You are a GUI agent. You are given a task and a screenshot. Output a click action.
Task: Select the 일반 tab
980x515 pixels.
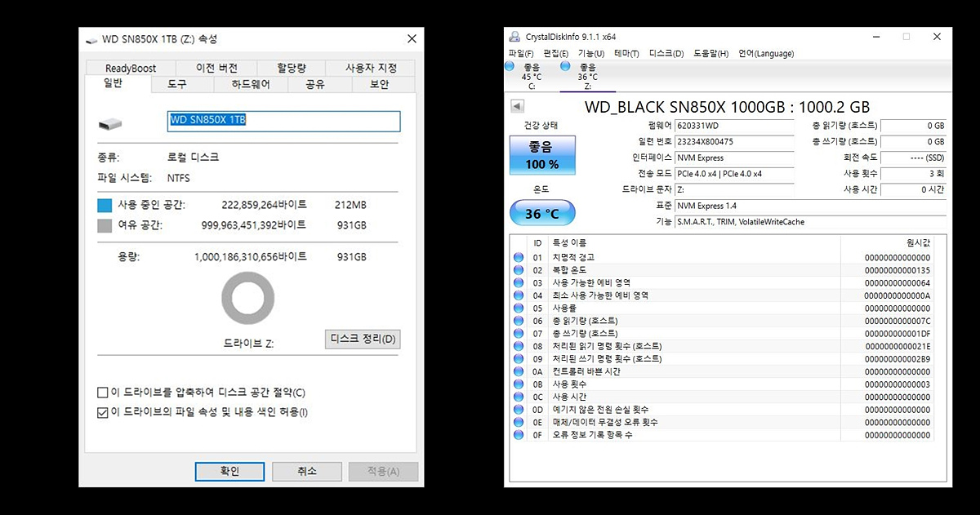[x=118, y=84]
